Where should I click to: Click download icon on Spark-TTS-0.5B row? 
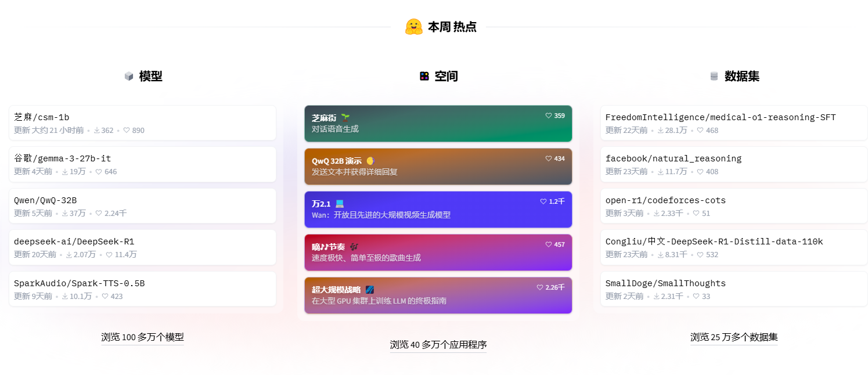tap(65, 297)
